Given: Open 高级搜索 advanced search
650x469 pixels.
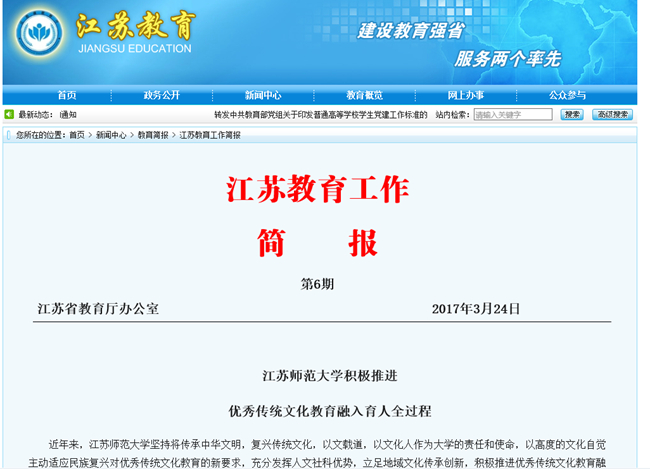Looking at the screenshot, I should click(x=612, y=115).
